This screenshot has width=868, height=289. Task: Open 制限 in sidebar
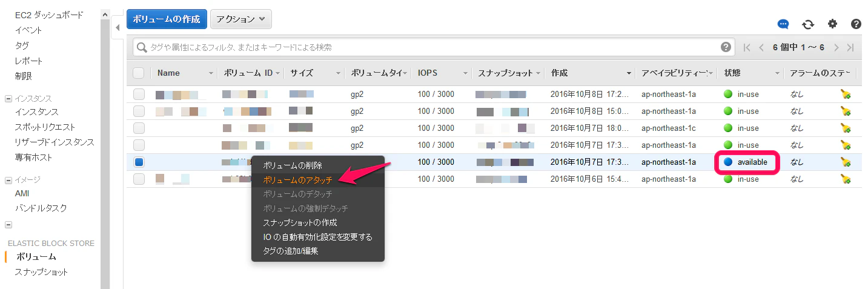pyautogui.click(x=23, y=76)
